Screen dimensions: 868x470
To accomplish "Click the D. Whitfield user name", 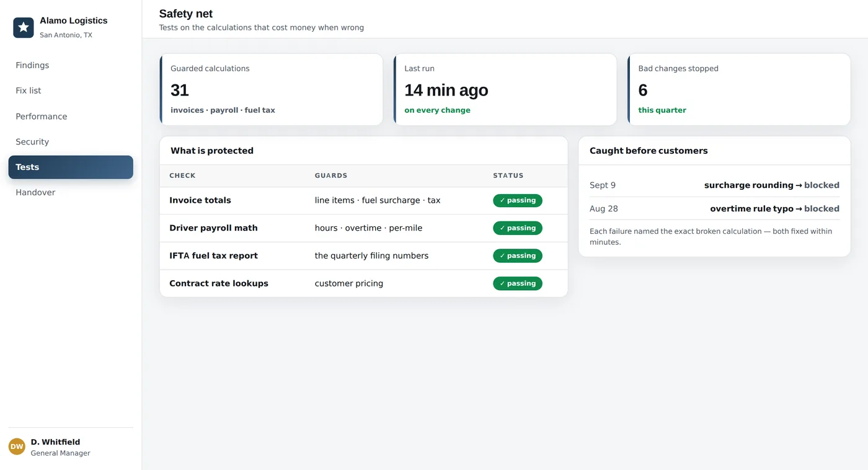I will pyautogui.click(x=55, y=442).
